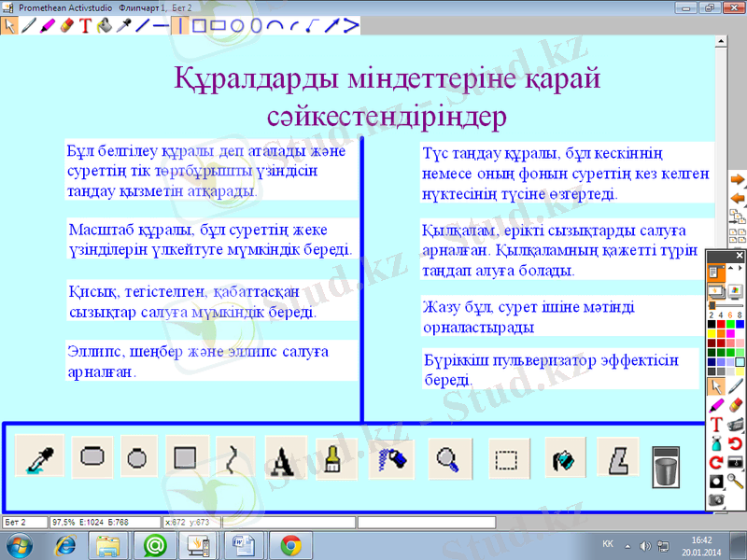Click the eyedropper image on the flipchart

click(39, 458)
